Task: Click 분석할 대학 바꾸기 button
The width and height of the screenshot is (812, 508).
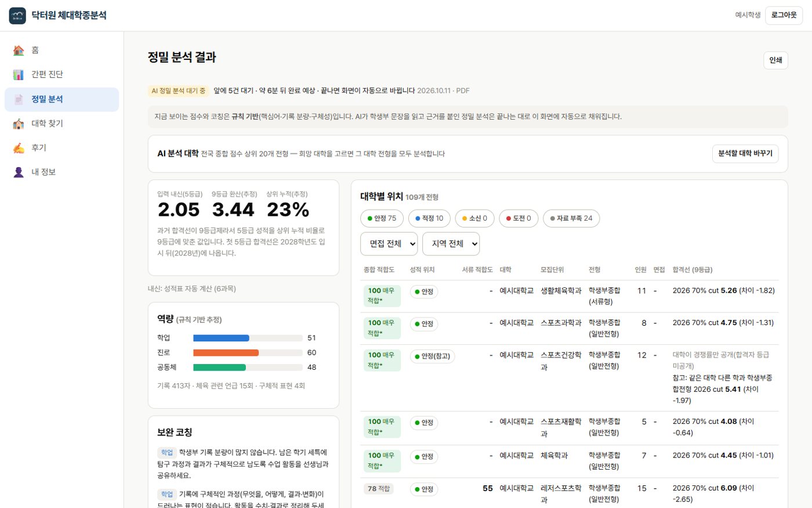Action: click(x=745, y=154)
